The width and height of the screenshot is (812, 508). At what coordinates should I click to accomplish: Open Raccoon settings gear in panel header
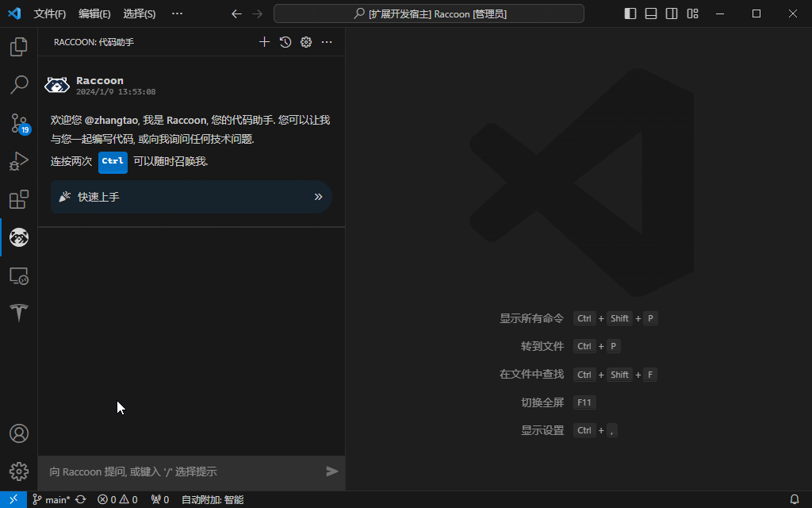[306, 42]
